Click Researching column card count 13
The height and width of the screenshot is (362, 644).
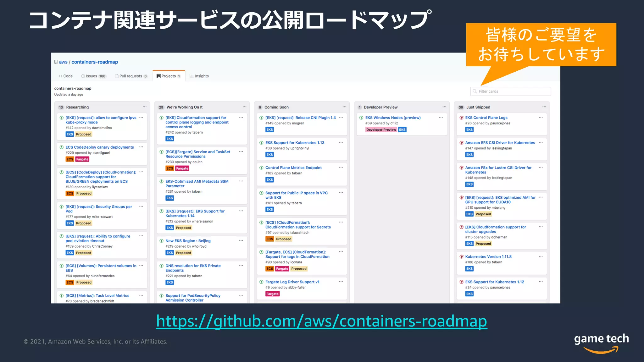[x=61, y=107]
